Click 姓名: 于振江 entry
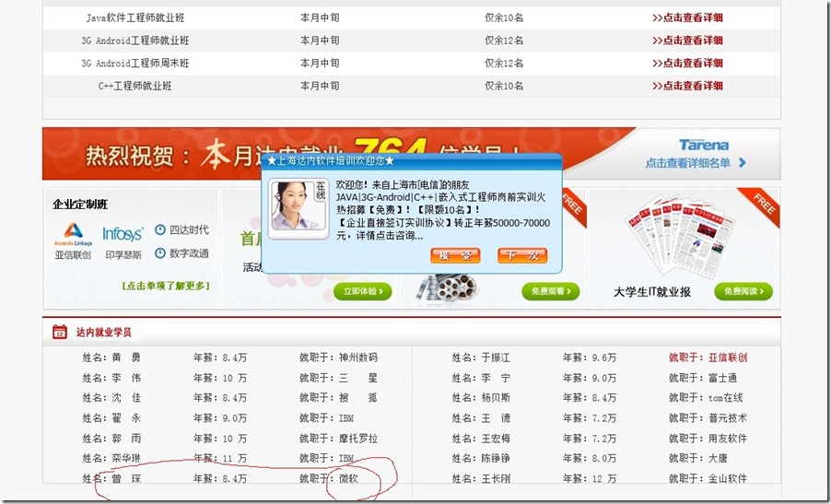 pos(481,357)
